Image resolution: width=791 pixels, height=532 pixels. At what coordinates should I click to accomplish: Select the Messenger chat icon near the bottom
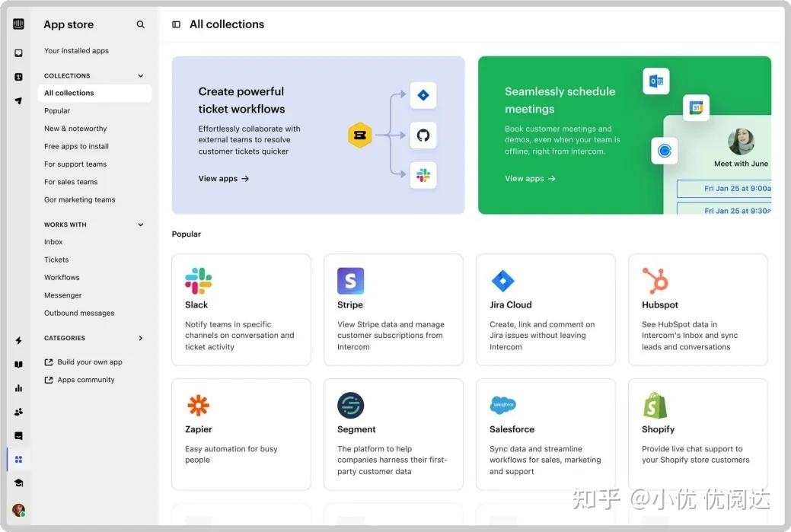(18, 435)
